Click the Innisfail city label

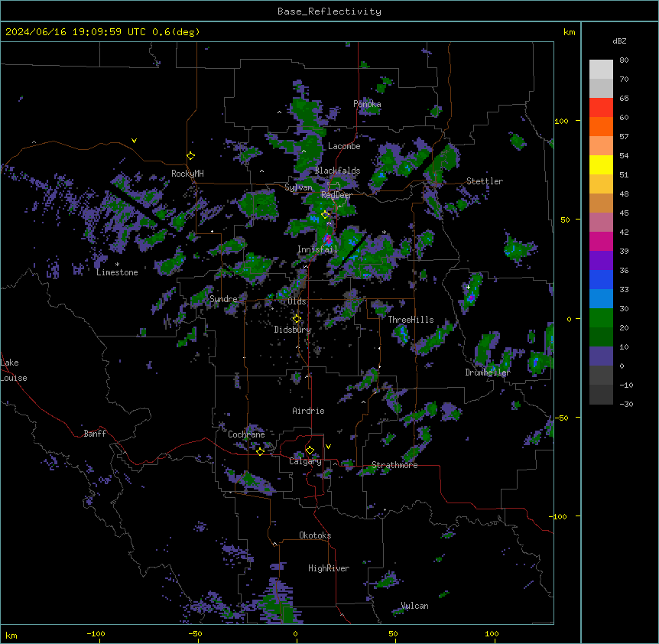317,249
